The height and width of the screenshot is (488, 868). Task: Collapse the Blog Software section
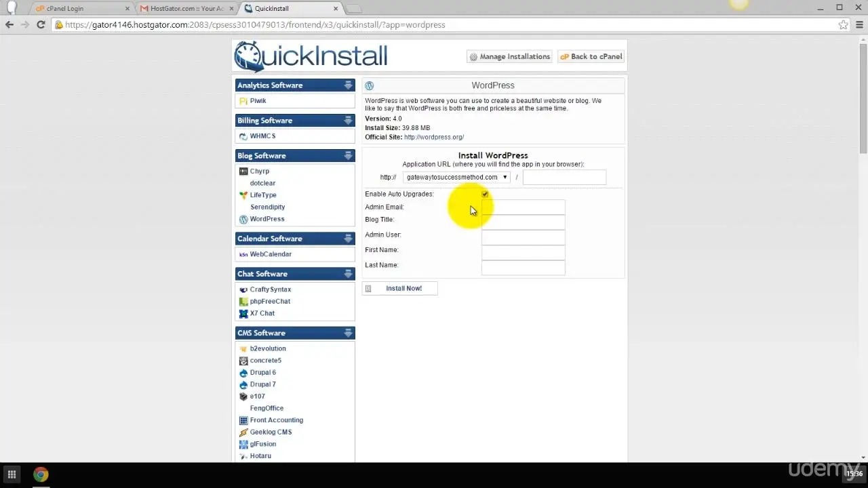click(x=348, y=156)
